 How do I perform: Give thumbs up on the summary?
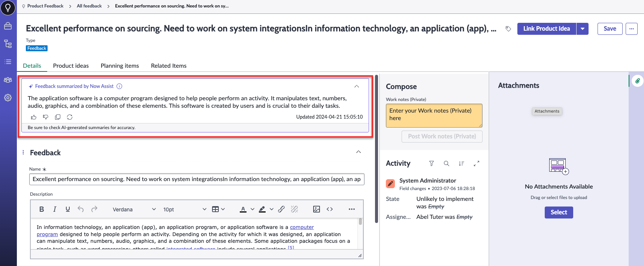[34, 117]
